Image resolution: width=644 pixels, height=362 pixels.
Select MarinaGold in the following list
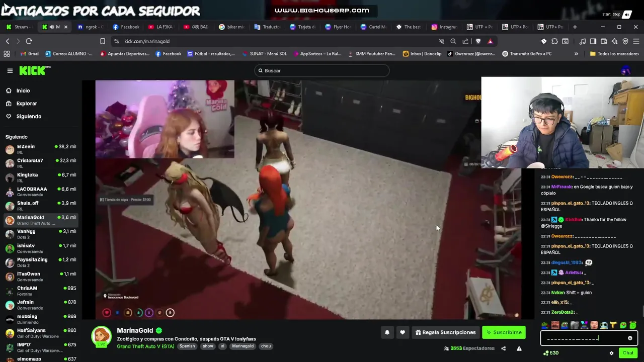(41, 220)
